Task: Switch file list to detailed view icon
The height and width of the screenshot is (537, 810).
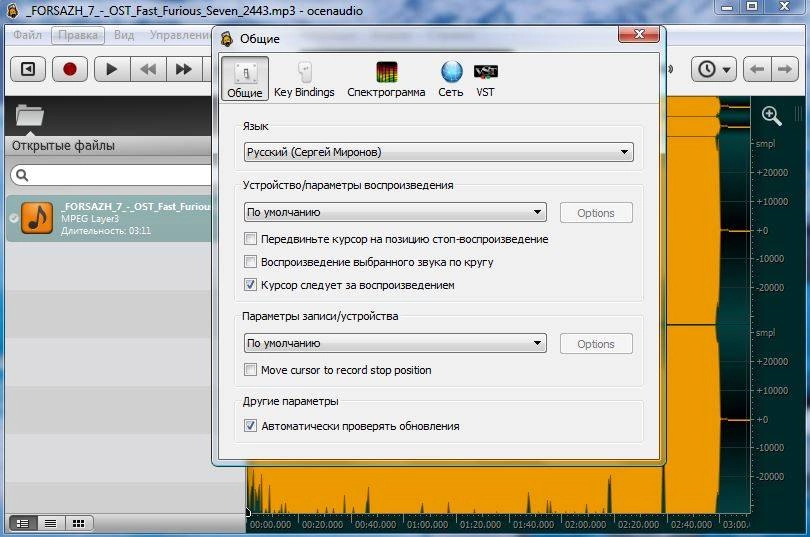Action: (x=22, y=524)
